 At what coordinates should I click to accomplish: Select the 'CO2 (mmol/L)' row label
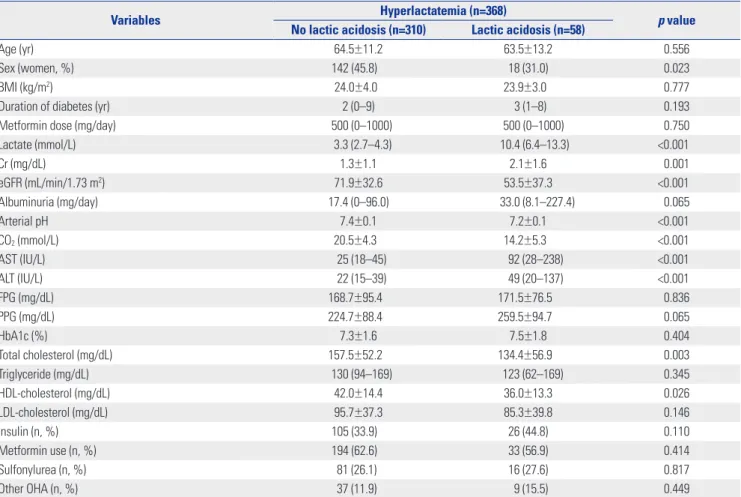[29, 240]
